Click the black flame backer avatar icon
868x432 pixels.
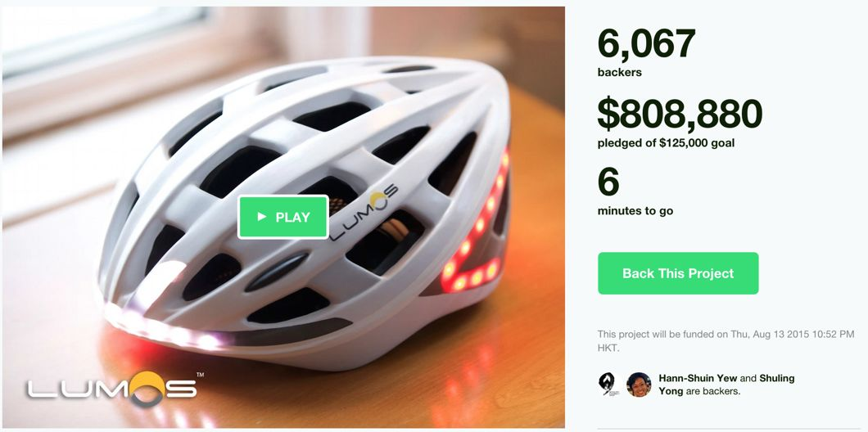pos(609,384)
